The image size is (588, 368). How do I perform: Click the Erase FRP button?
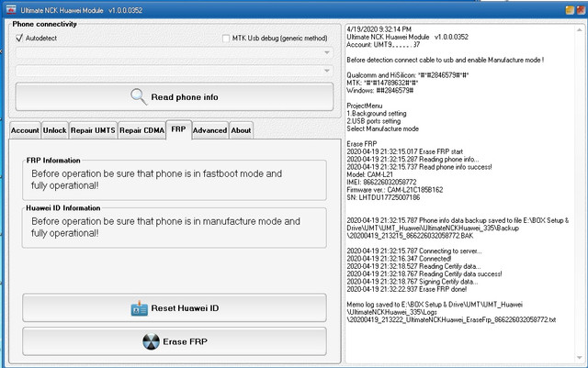coord(175,341)
